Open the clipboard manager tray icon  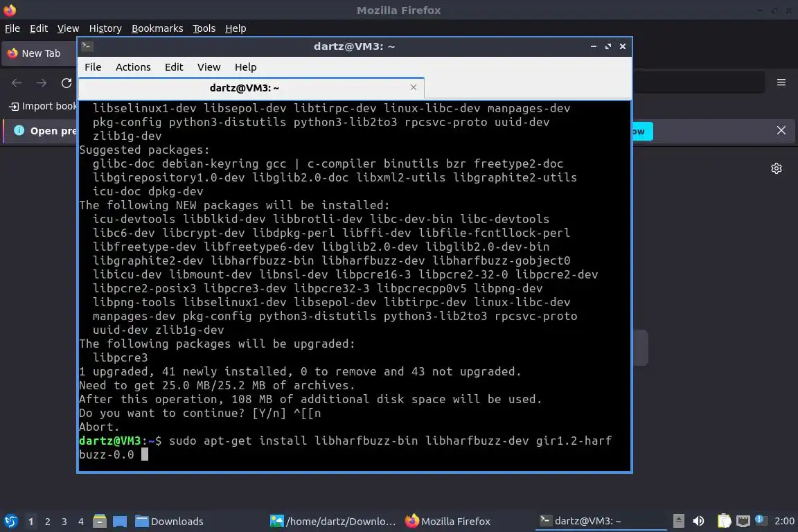[x=724, y=521]
